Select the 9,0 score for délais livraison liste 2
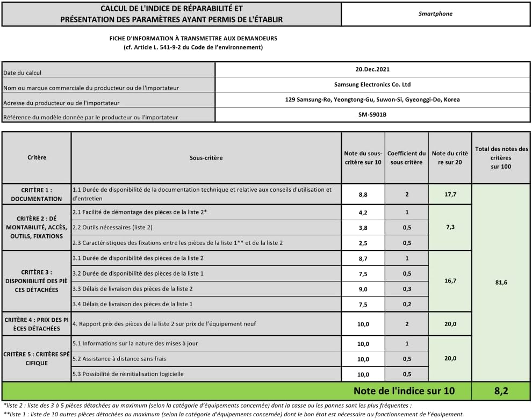 click(x=363, y=290)
